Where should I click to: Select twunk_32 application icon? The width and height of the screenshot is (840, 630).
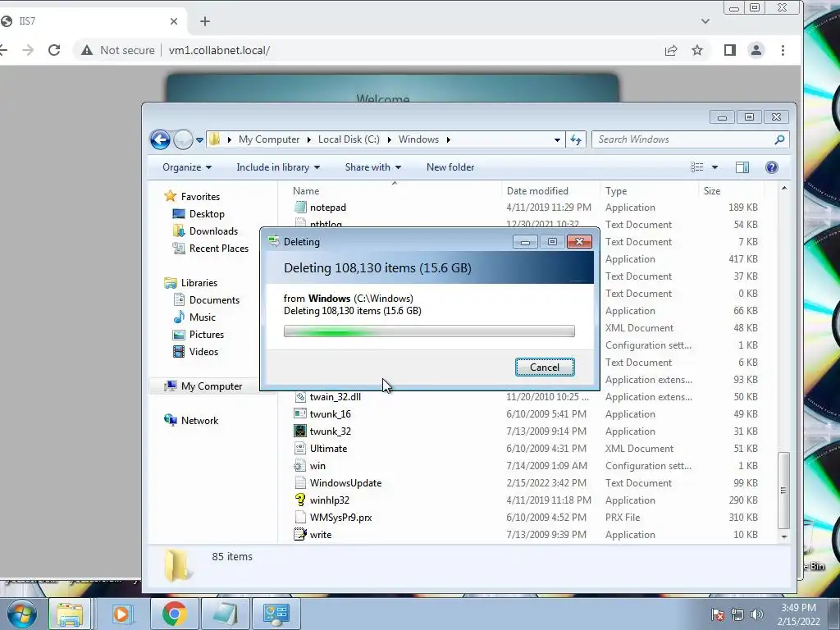click(300, 431)
